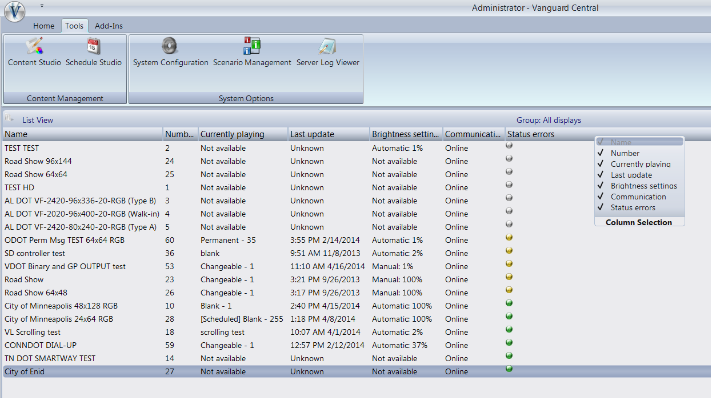Viewport: 711px width, 398px height.
Task: Sort by Brightness settings column header
Action: pyautogui.click(x=406, y=134)
